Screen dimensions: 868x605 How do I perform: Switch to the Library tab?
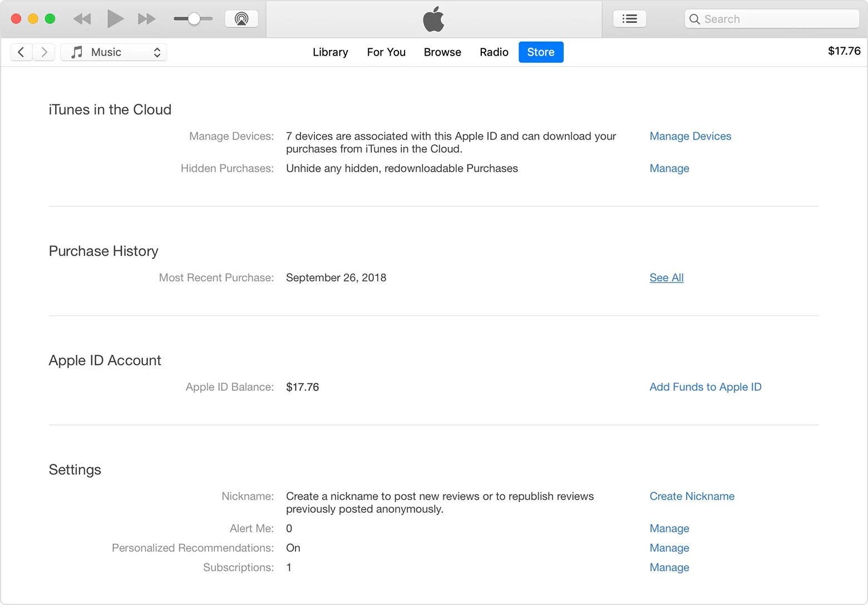(x=331, y=52)
